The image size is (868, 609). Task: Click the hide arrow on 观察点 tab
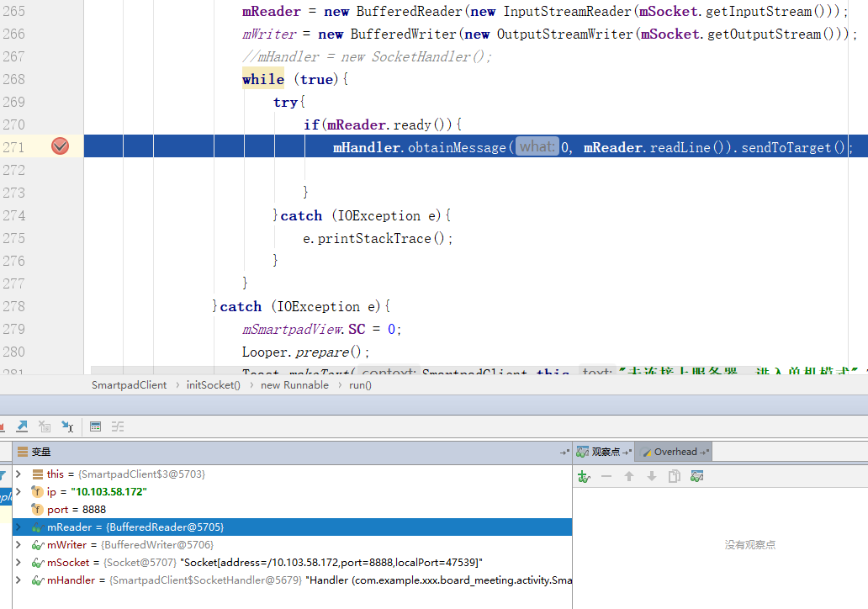coord(627,453)
